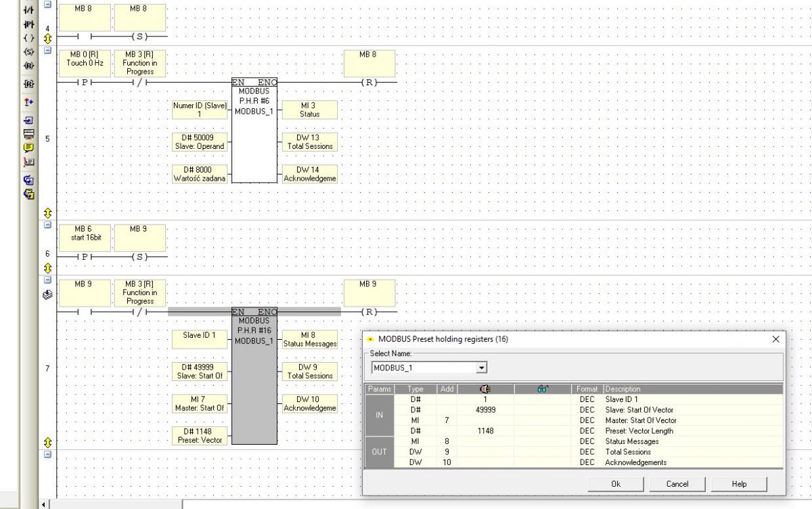Collapse rung 7 with its minus box
812x509 pixels.
48,280
